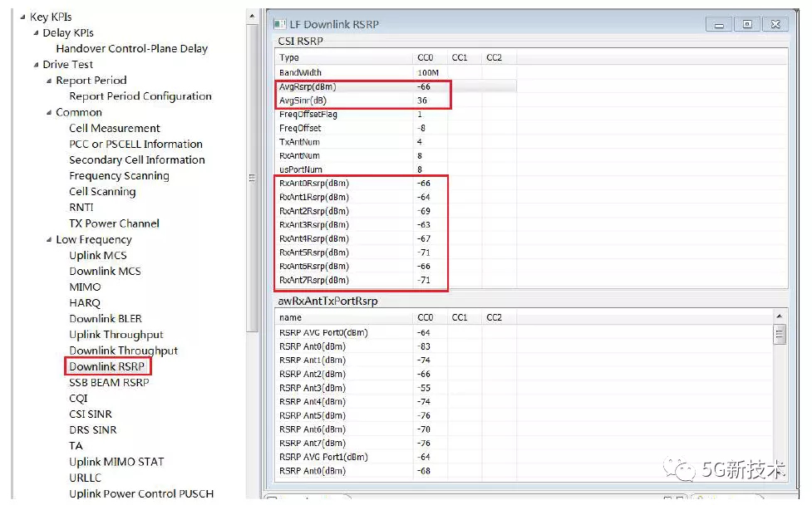Minimize the LF Downlink RSRP window
Screen dimensions: 812x505
(719, 24)
